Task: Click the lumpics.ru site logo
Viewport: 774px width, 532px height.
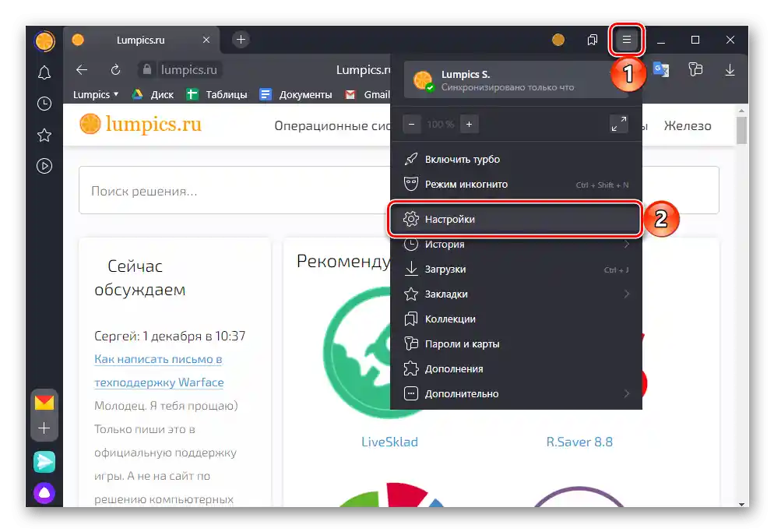Action: (x=141, y=124)
